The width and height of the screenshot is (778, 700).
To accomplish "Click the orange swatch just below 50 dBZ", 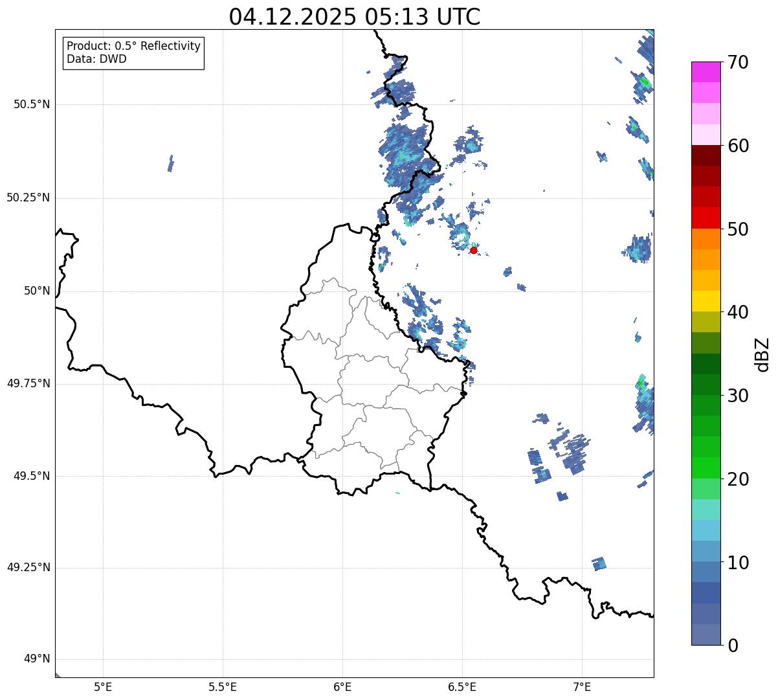I will pos(706,239).
